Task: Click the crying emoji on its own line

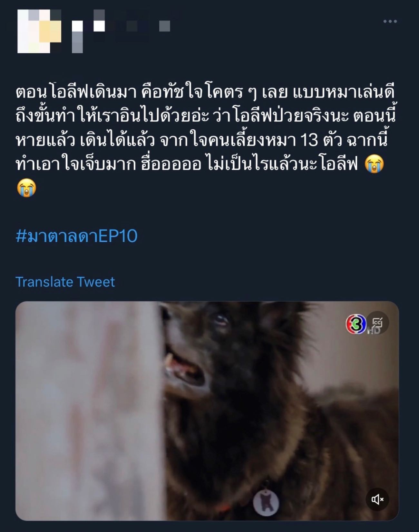Action: point(26,188)
